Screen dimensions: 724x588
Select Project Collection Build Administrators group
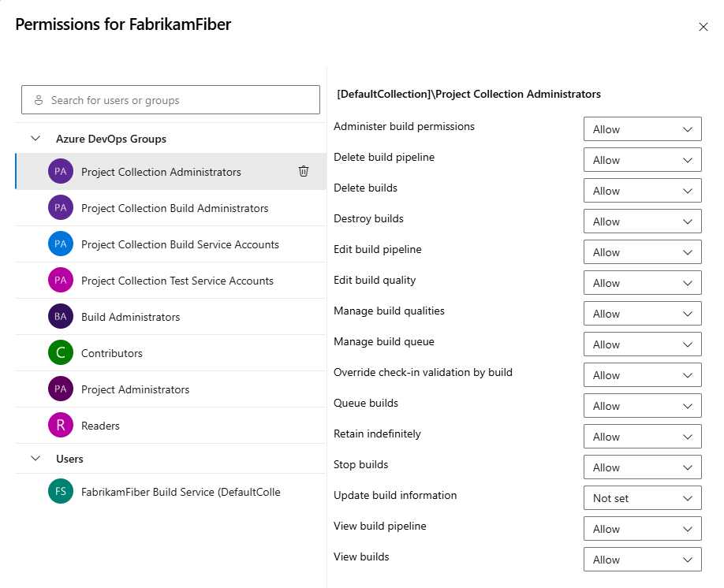[174, 208]
